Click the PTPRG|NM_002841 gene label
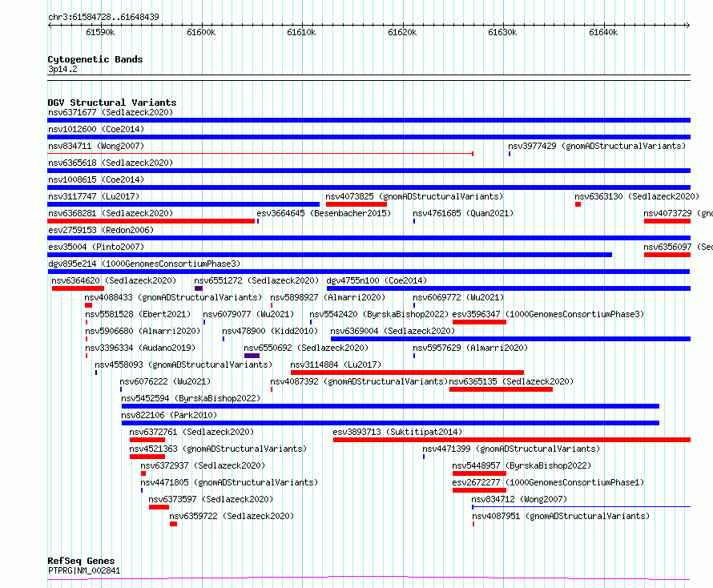Viewport: 713px width, 588px height. pyautogui.click(x=84, y=570)
